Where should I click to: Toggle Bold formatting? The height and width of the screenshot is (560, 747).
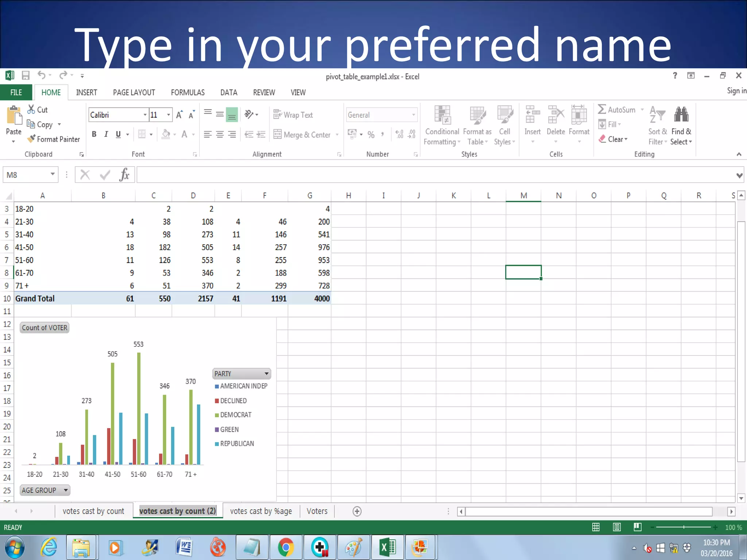pyautogui.click(x=94, y=134)
